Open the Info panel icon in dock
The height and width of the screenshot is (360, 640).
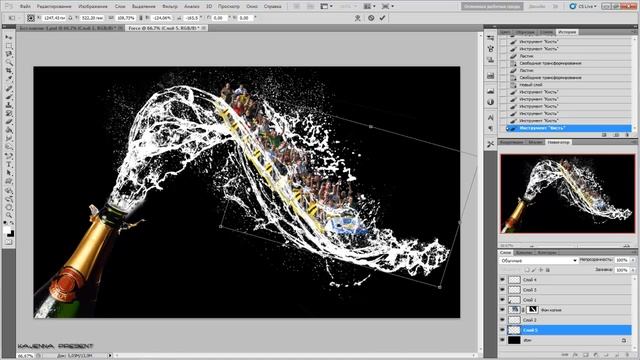[491, 102]
